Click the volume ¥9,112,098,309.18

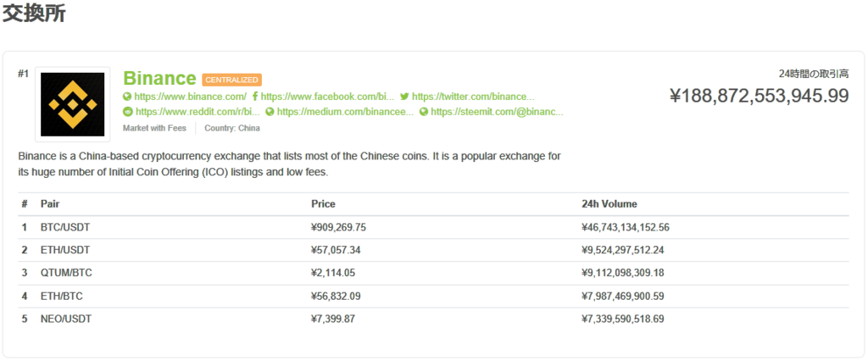623,273
